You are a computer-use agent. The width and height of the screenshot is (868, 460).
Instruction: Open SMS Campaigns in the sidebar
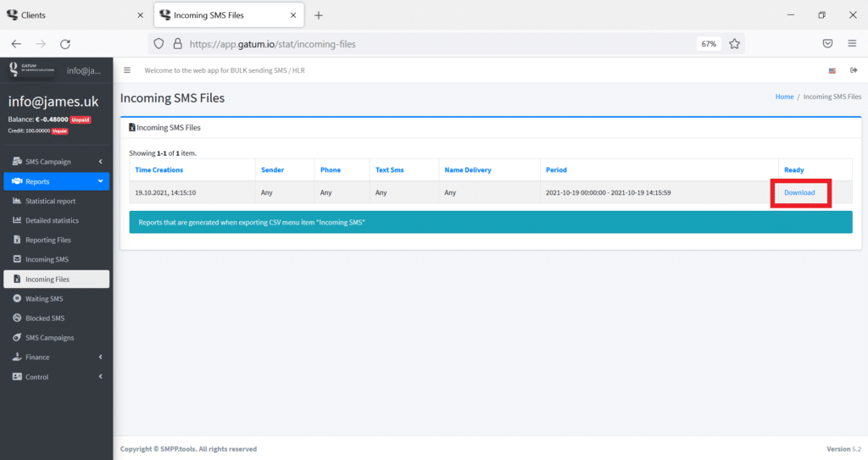tap(57, 338)
